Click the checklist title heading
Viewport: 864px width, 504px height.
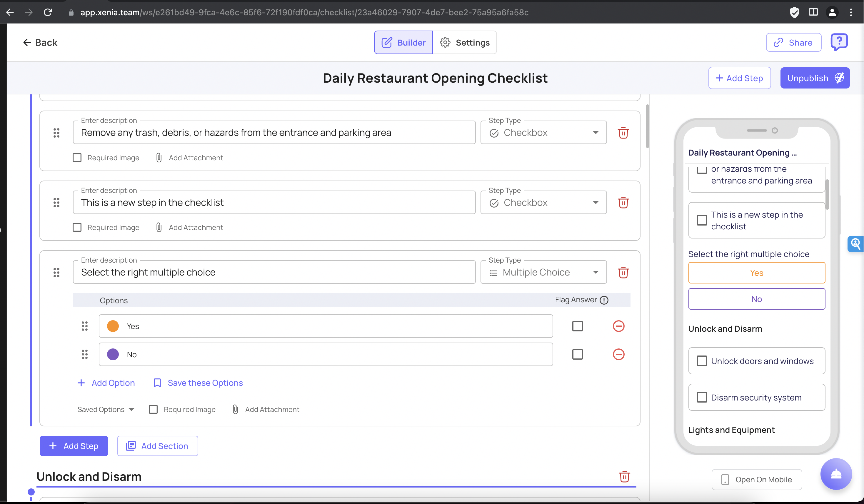click(x=435, y=78)
